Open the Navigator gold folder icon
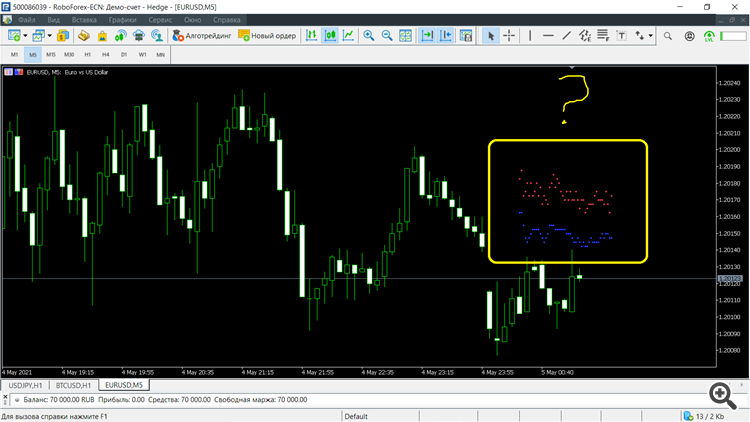The height and width of the screenshot is (422, 750). [x=84, y=35]
